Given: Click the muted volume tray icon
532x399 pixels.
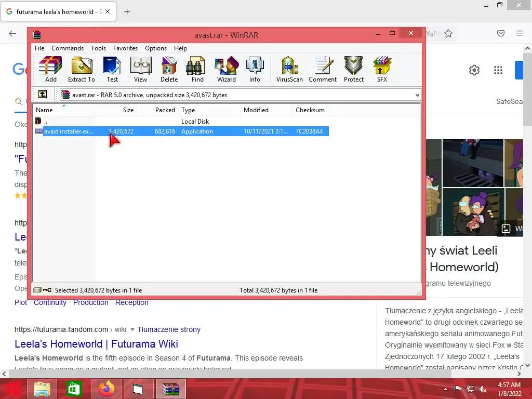Looking at the screenshot, I should [483, 389].
